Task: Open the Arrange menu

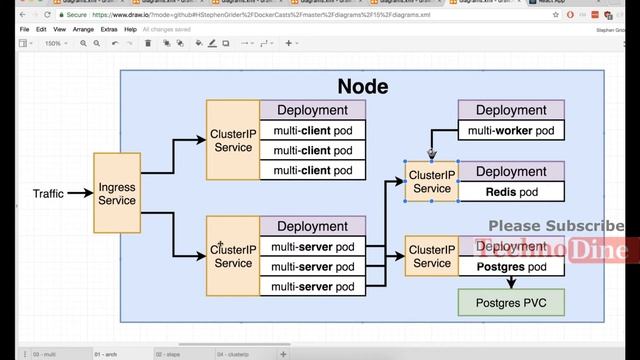Action: (83, 29)
